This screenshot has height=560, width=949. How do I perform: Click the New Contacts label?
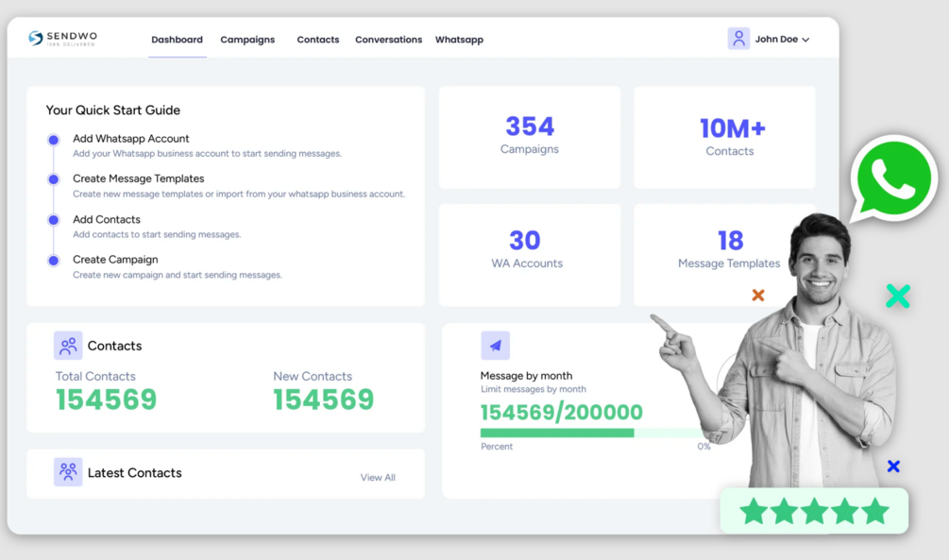(313, 376)
